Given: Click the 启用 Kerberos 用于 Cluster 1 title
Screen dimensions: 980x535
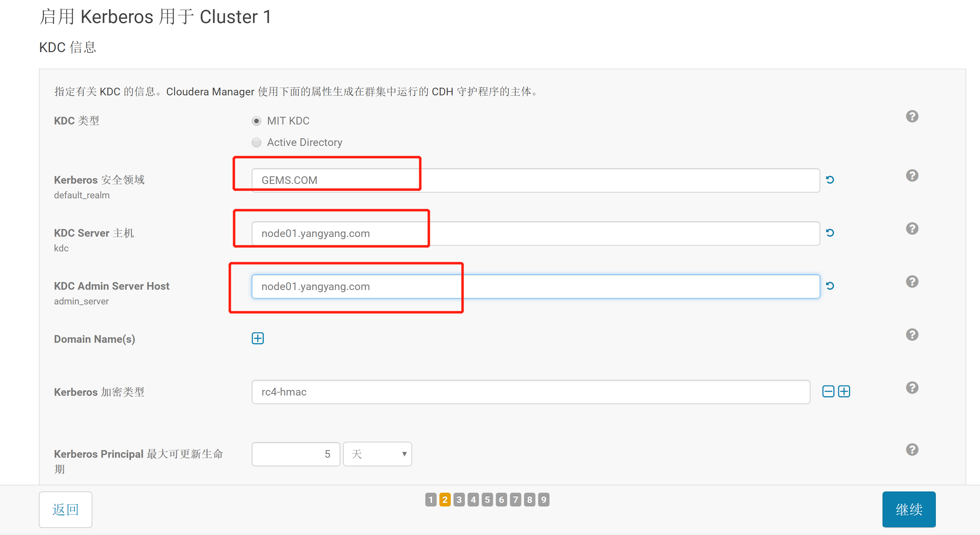Looking at the screenshot, I should [155, 17].
